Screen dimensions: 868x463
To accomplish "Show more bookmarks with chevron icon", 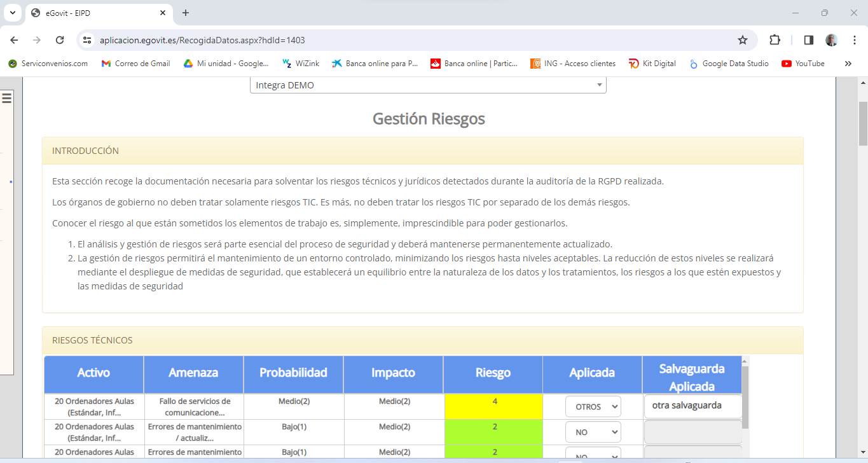I will [x=848, y=64].
